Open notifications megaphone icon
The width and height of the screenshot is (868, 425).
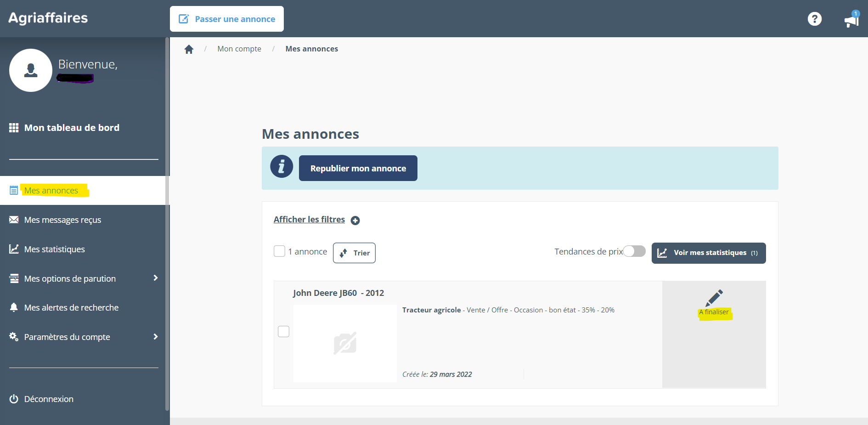(x=851, y=20)
